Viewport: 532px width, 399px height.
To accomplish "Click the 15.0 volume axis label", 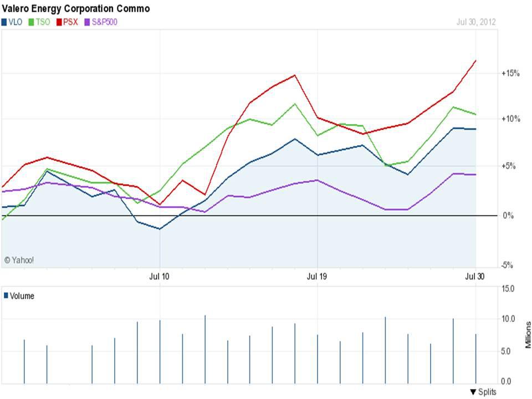I will (508, 289).
